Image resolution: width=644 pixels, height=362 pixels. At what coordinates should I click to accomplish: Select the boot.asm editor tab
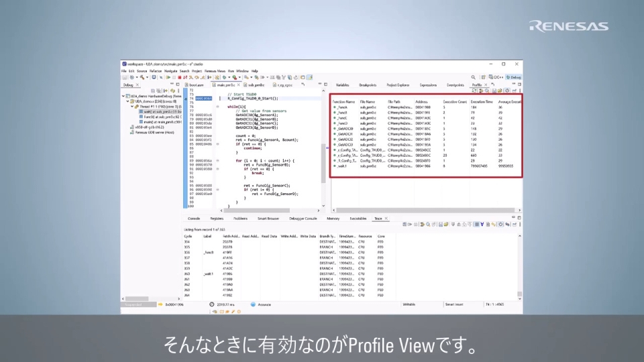click(x=194, y=85)
